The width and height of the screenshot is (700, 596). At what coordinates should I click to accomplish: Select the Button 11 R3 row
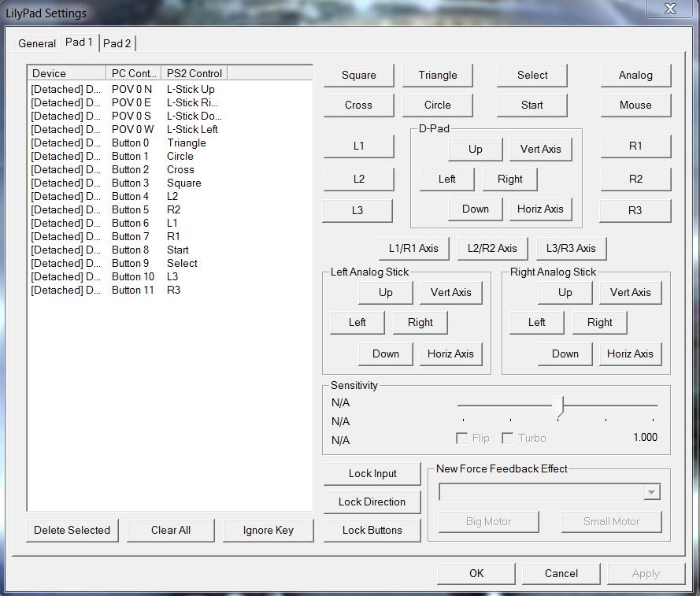[169, 291]
